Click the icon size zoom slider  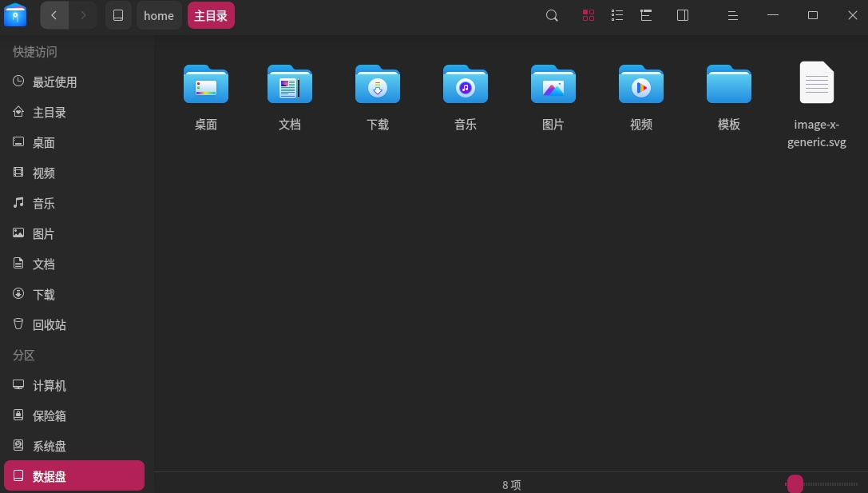coord(822,484)
